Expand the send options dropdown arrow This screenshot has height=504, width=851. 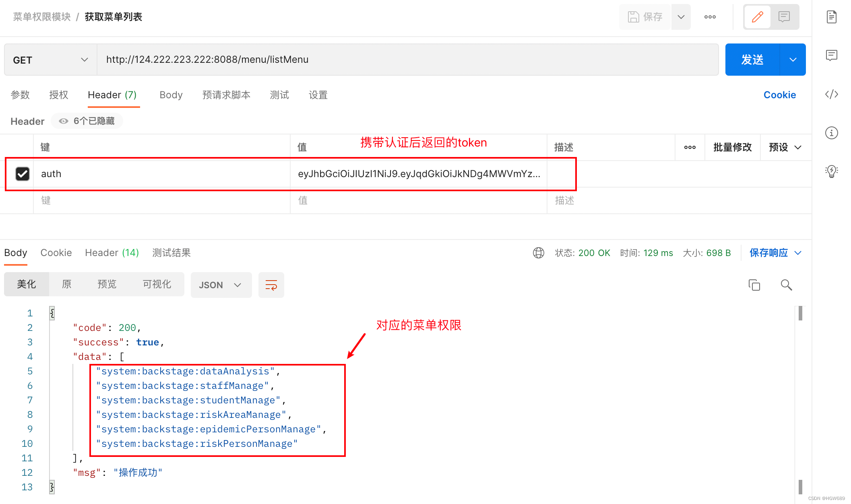click(x=793, y=60)
